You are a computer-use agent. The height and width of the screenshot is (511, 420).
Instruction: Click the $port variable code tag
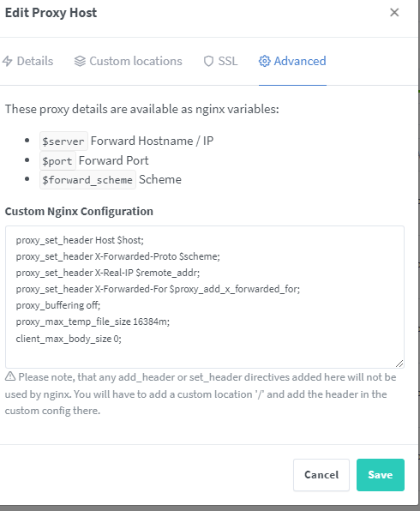point(57,160)
